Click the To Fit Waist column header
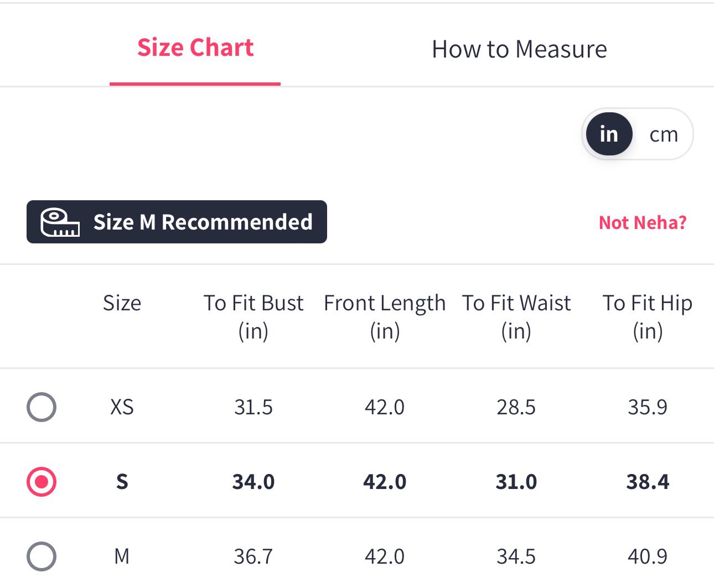The width and height of the screenshot is (714, 588). [x=516, y=316]
